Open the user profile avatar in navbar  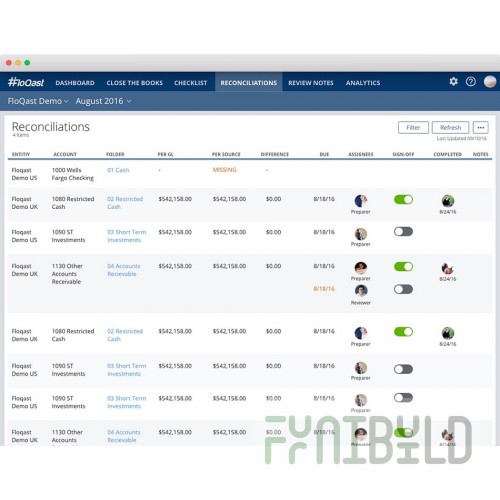pyautogui.click(x=490, y=81)
